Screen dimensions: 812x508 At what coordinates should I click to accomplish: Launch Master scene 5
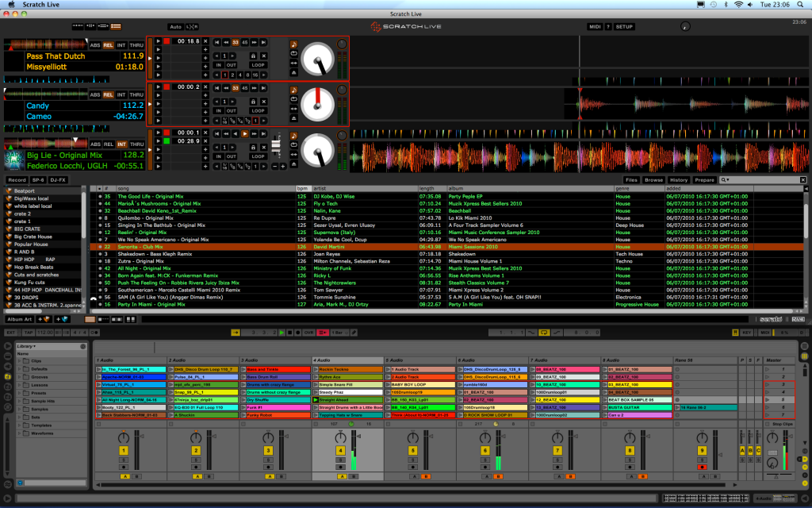(x=768, y=400)
